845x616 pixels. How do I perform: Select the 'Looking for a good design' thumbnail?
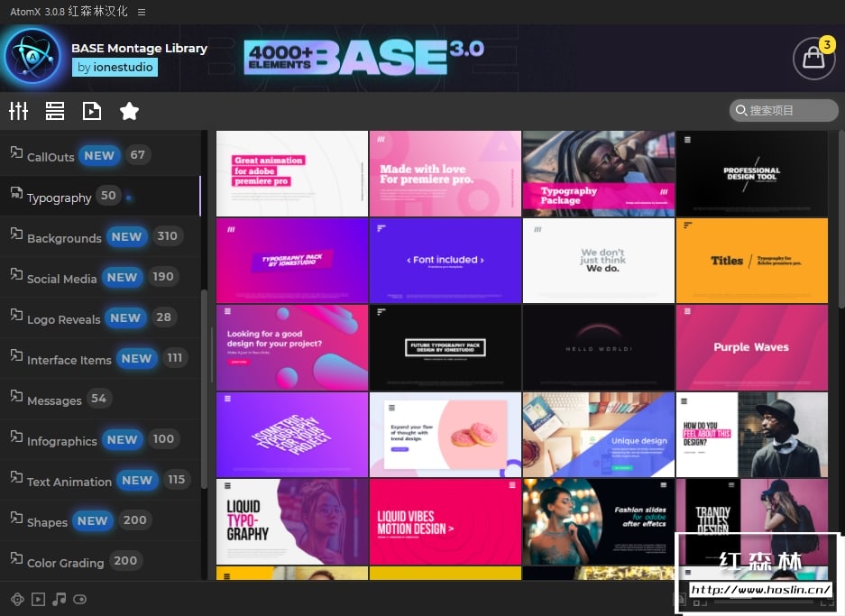pyautogui.click(x=292, y=347)
